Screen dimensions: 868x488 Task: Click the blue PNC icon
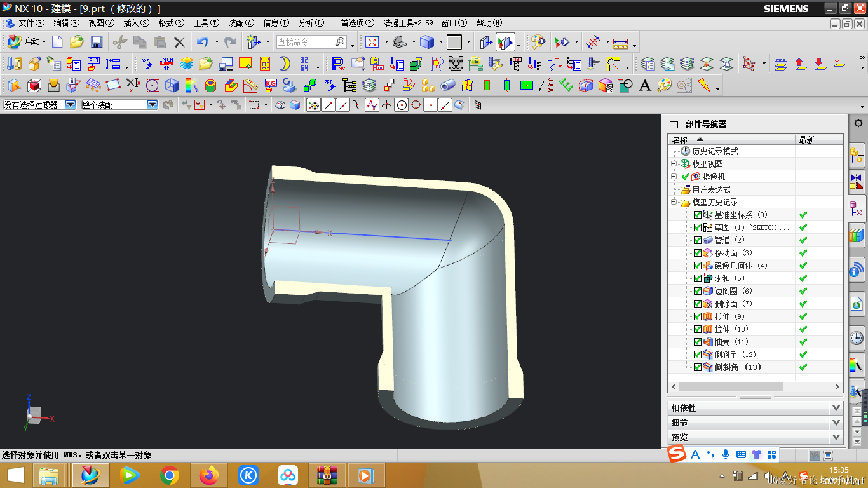(338, 64)
